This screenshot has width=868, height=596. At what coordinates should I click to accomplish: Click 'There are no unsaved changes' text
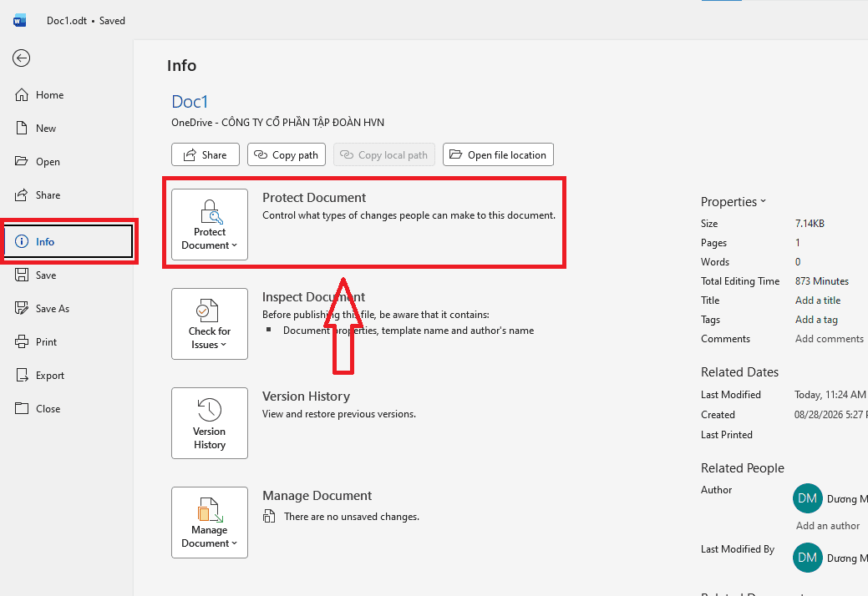coord(352,517)
